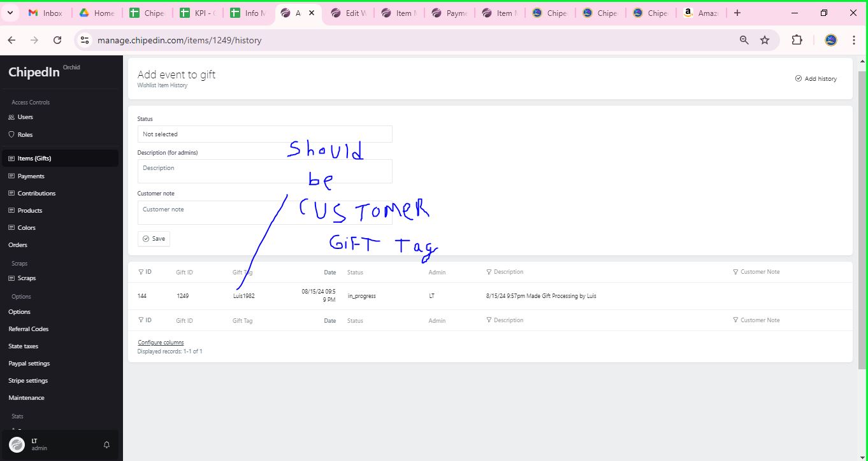Viewport: 868px width, 461px height.
Task: Click Gift ID 1249 cell
Action: click(x=182, y=296)
